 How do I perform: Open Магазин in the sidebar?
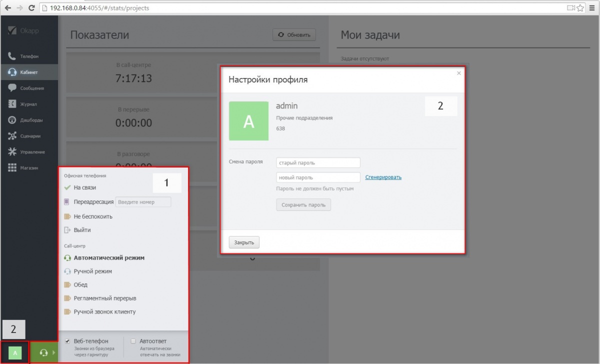click(29, 168)
